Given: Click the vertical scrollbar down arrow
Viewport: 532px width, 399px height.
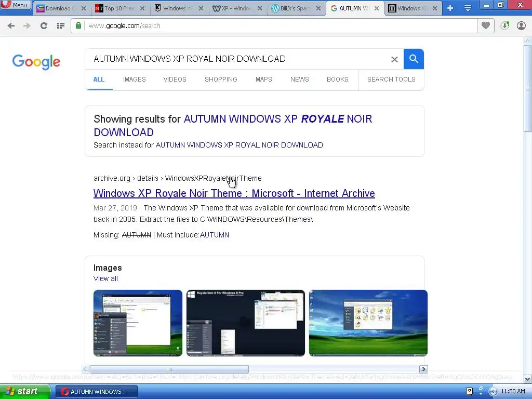Looking at the screenshot, I should tap(528, 379).
